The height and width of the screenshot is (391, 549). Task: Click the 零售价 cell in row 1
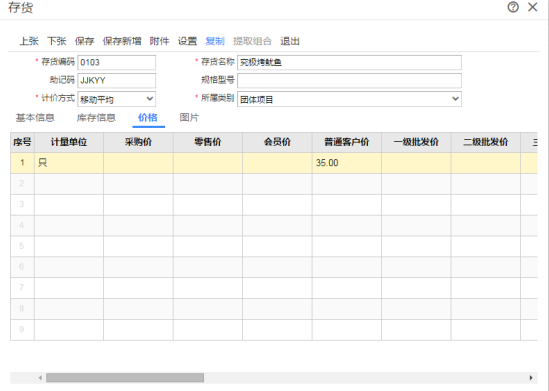208,163
